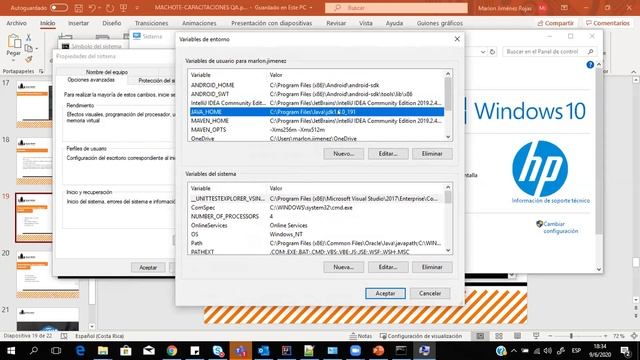The width and height of the screenshot is (640, 360).
Task: Click the Ribbon display options icon
Action: [564, 8]
